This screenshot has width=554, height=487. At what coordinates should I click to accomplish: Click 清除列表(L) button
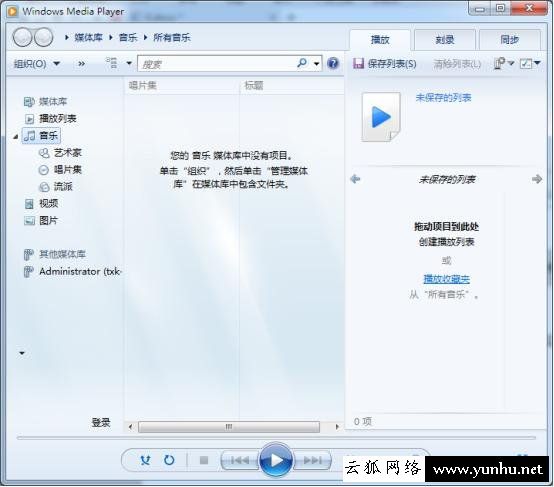[x=457, y=64]
